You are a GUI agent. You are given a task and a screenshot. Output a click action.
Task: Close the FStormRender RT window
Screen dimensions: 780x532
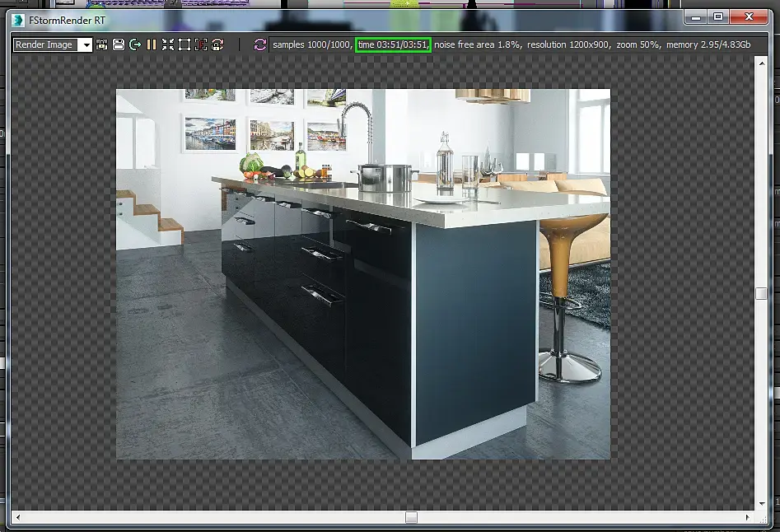point(749,17)
